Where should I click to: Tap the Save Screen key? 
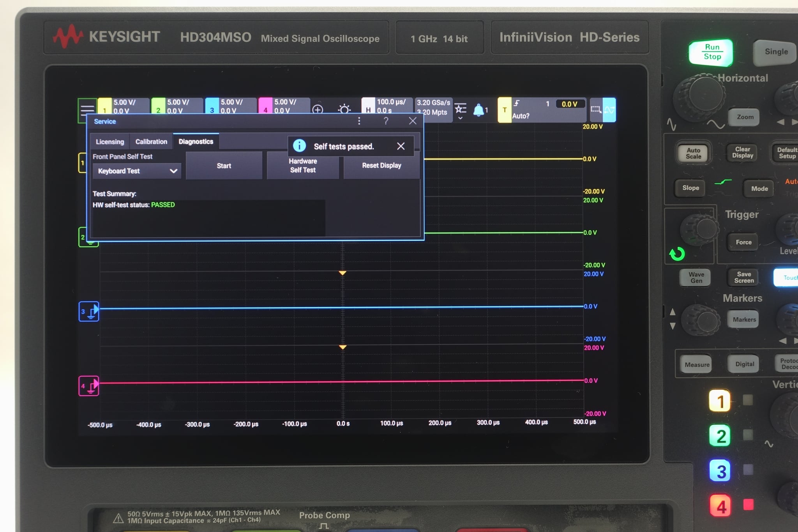tap(744, 277)
